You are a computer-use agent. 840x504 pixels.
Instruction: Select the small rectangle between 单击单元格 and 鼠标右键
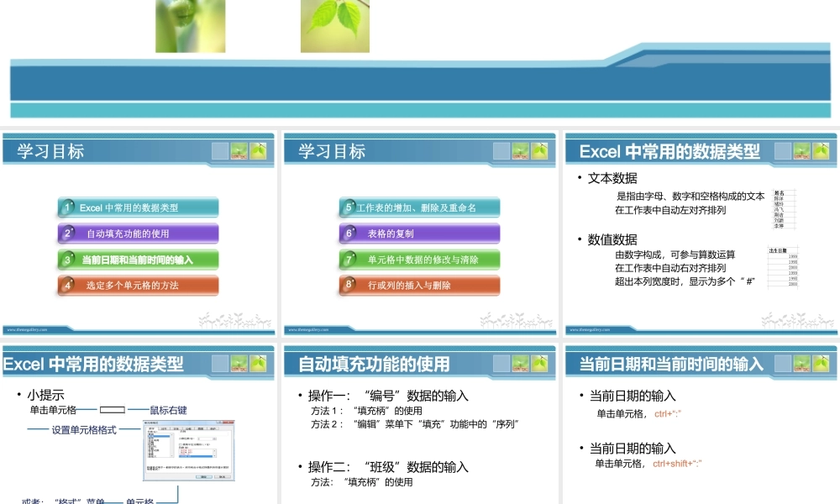point(113,410)
